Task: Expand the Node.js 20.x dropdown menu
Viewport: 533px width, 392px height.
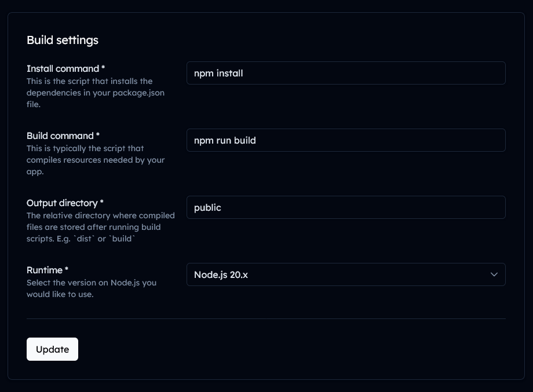Action: coord(346,274)
